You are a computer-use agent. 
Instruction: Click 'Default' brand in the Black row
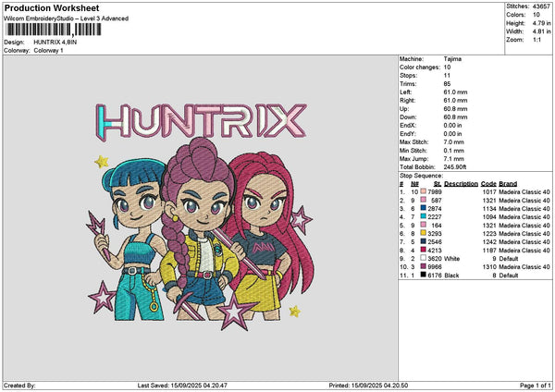[x=508, y=275]
